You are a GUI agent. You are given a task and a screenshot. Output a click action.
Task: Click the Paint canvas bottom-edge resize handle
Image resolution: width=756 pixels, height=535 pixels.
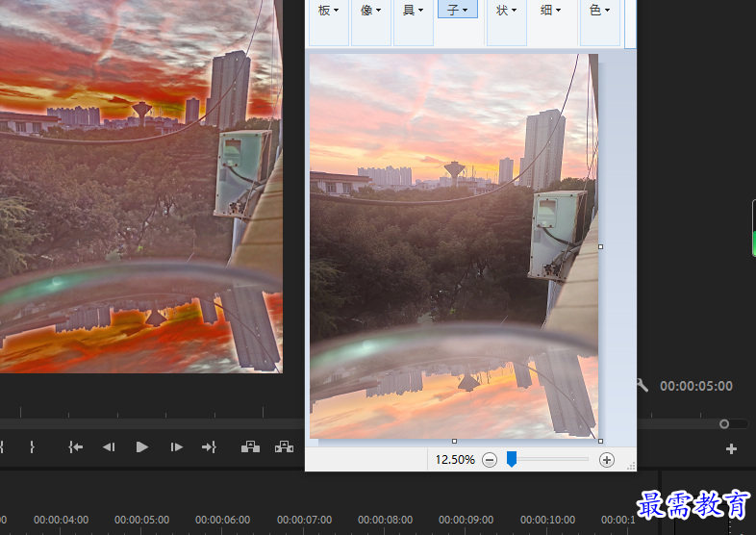click(x=454, y=441)
